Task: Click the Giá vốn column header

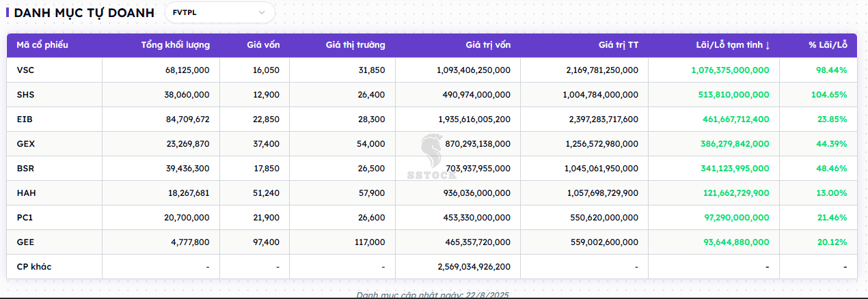Action: pos(263,45)
